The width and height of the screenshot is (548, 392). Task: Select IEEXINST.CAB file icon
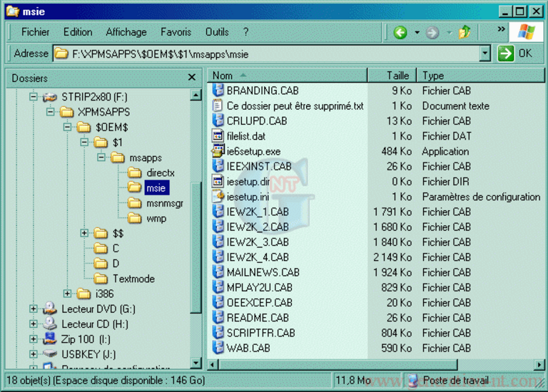(x=218, y=166)
